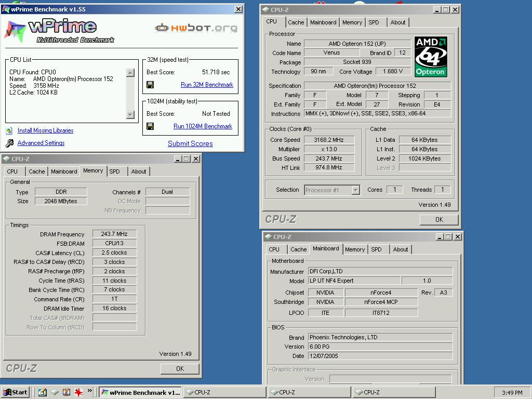Open About tab in top-right CPU-Z
Viewport: 532px width, 399px height.
[x=398, y=22]
